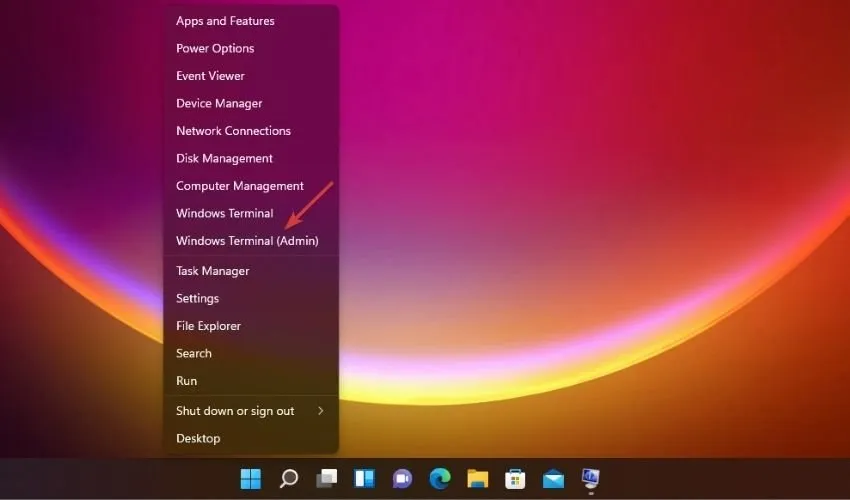This screenshot has width=850, height=500.
Task: Open Disk Management entry
Action: (x=224, y=158)
